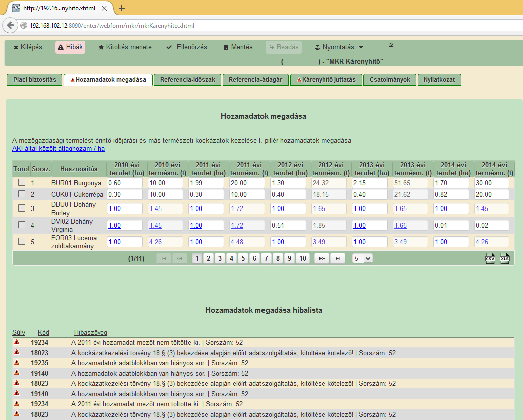Export the table as CSV
523x420 pixels.
[490, 258]
